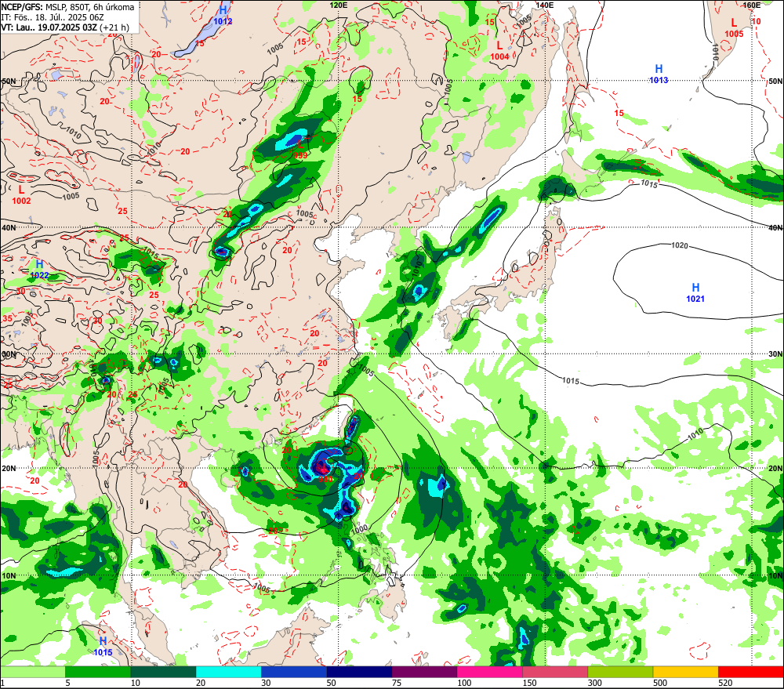Click the legend value label 150
Viewport: 784px width, 689px height.
529,683
